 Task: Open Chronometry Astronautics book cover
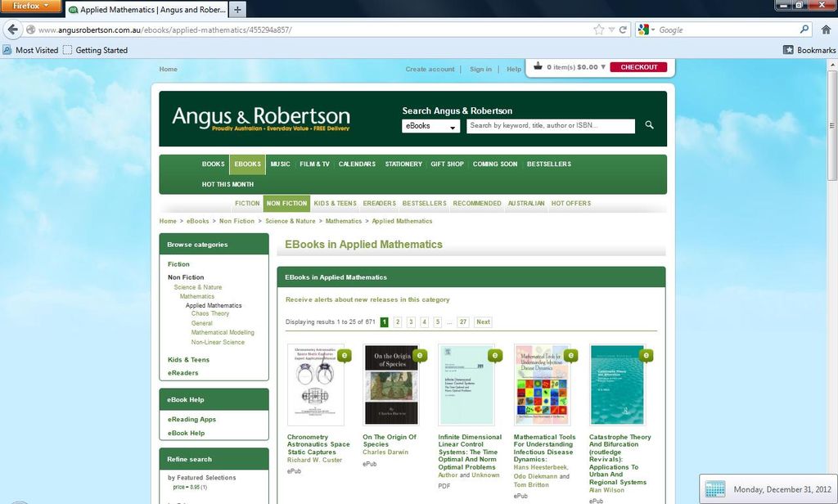point(315,385)
